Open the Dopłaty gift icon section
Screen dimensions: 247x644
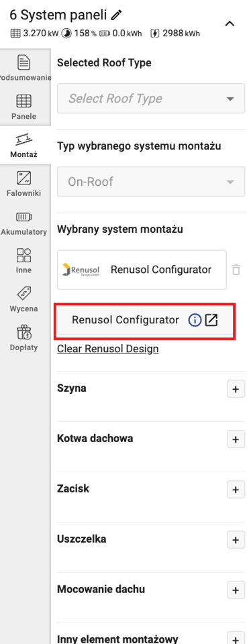pos(24,338)
